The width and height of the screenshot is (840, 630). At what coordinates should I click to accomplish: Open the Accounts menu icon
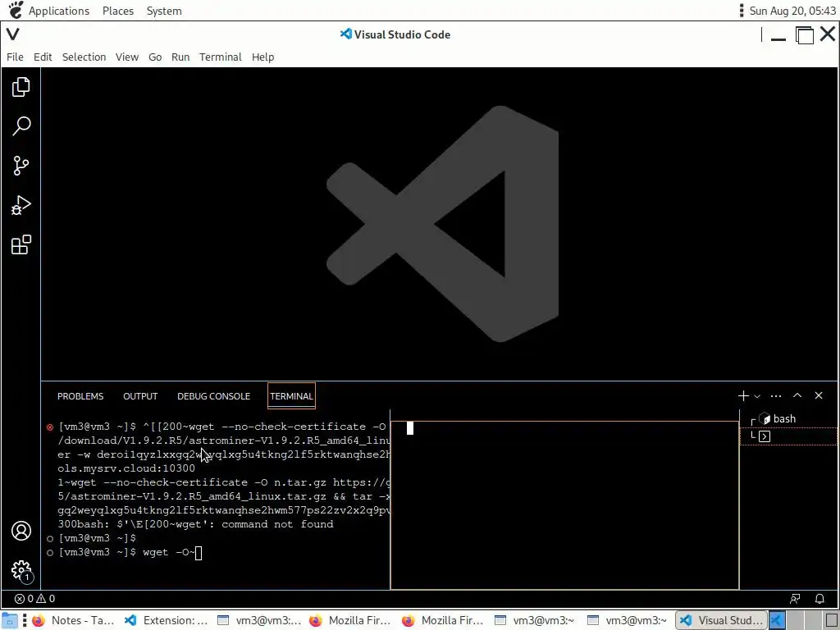pos(21,531)
